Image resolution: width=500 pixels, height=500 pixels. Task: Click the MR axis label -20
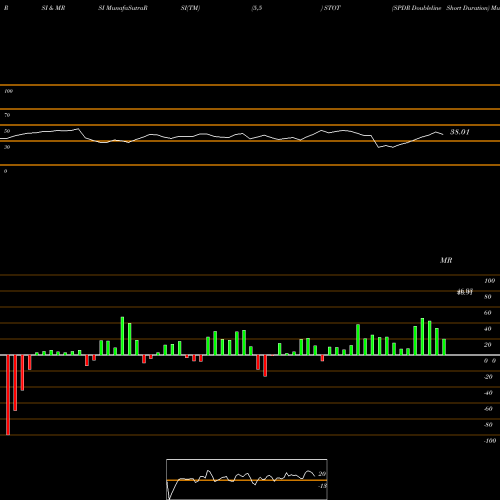click(x=488, y=377)
